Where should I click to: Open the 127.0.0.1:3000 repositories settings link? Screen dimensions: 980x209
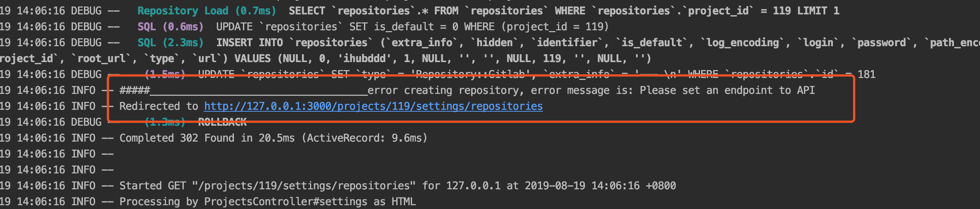coord(373,106)
